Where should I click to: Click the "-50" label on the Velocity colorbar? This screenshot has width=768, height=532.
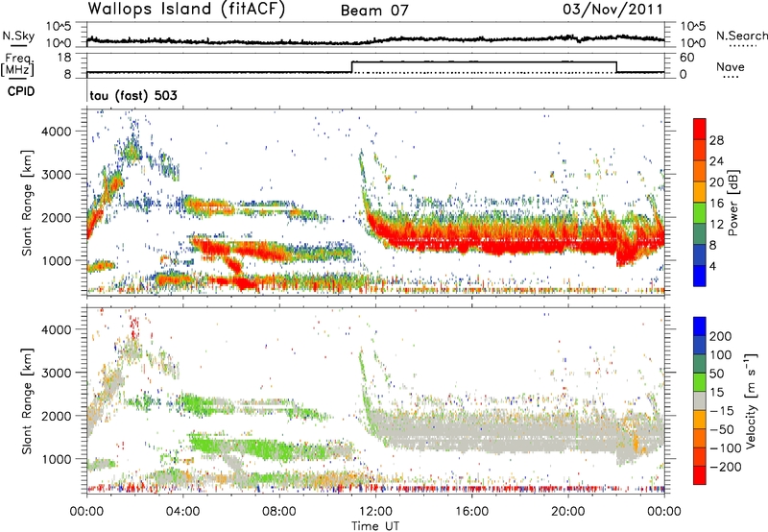tap(722, 429)
